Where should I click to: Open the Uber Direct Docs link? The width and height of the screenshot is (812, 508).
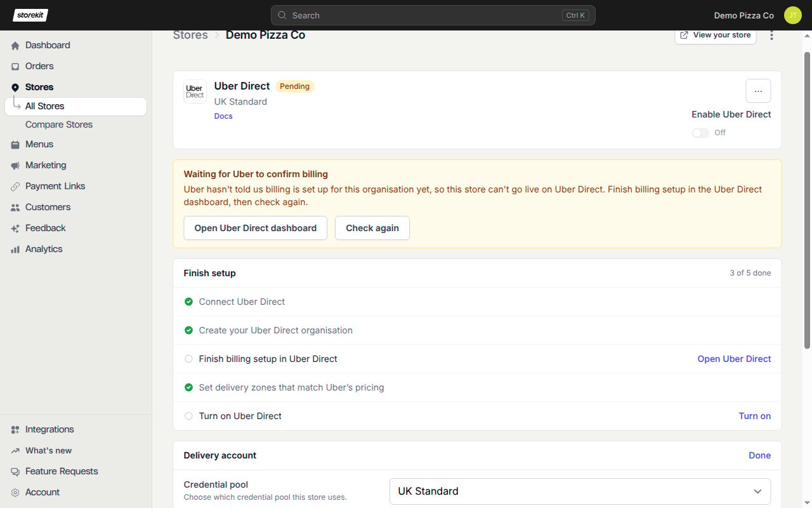pyautogui.click(x=223, y=116)
